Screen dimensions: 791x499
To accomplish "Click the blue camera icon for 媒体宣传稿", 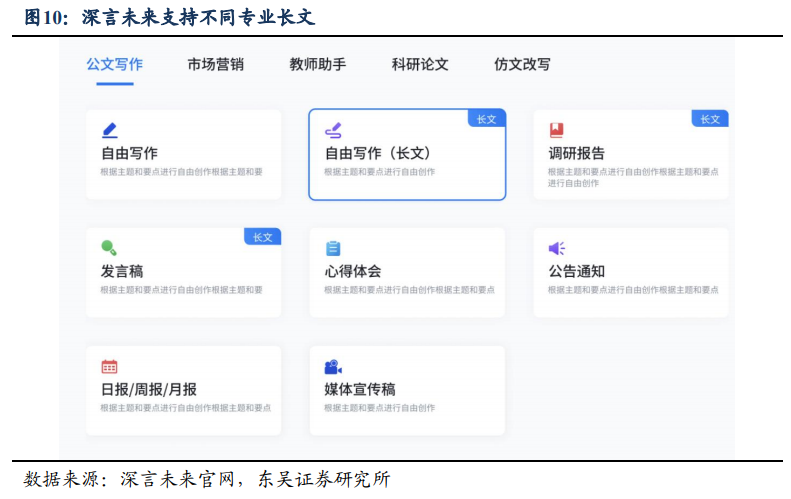I will point(333,367).
